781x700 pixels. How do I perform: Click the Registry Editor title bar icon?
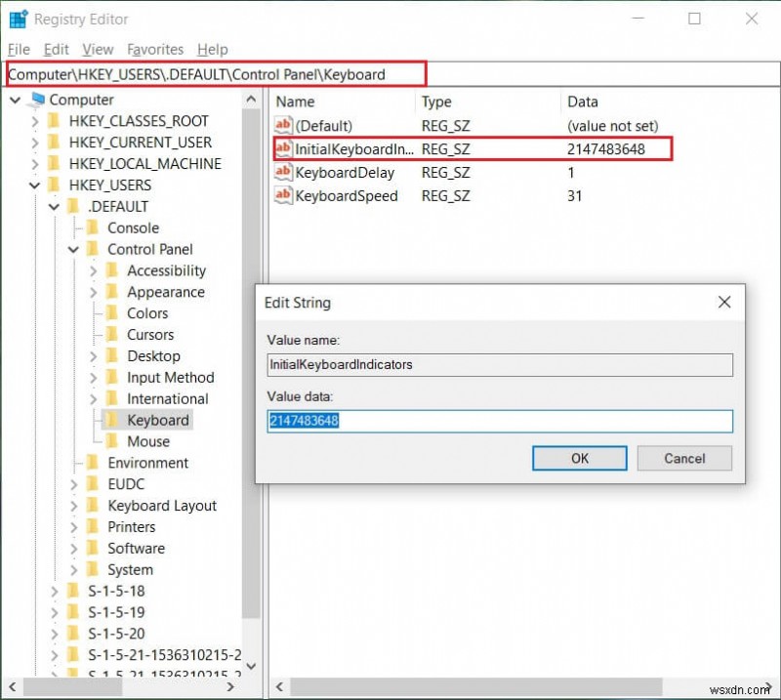[x=16, y=18]
